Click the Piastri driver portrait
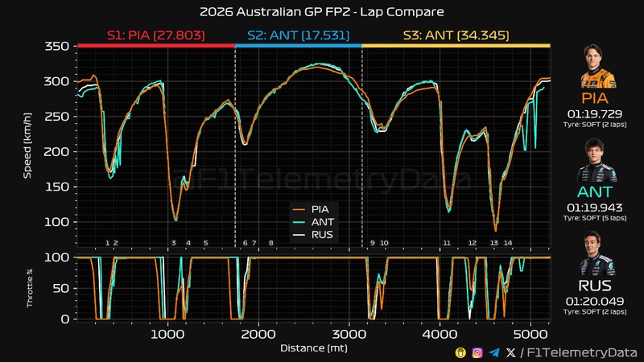The width and height of the screenshot is (644, 362). coord(597,66)
